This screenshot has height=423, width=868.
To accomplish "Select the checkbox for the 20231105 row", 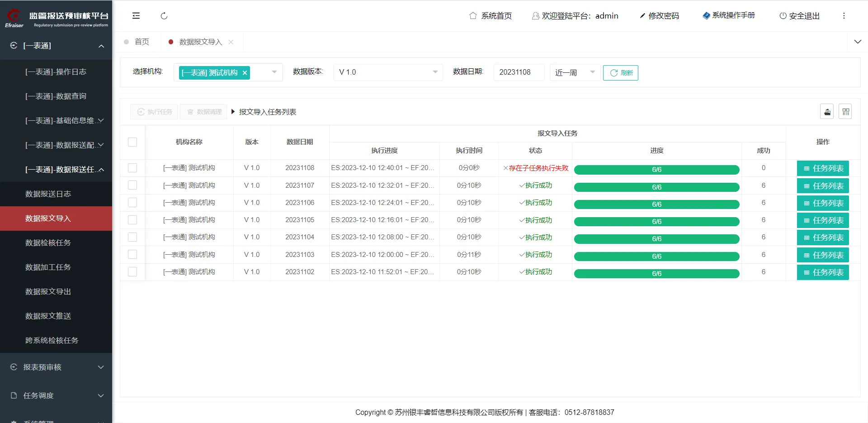I will 132,220.
